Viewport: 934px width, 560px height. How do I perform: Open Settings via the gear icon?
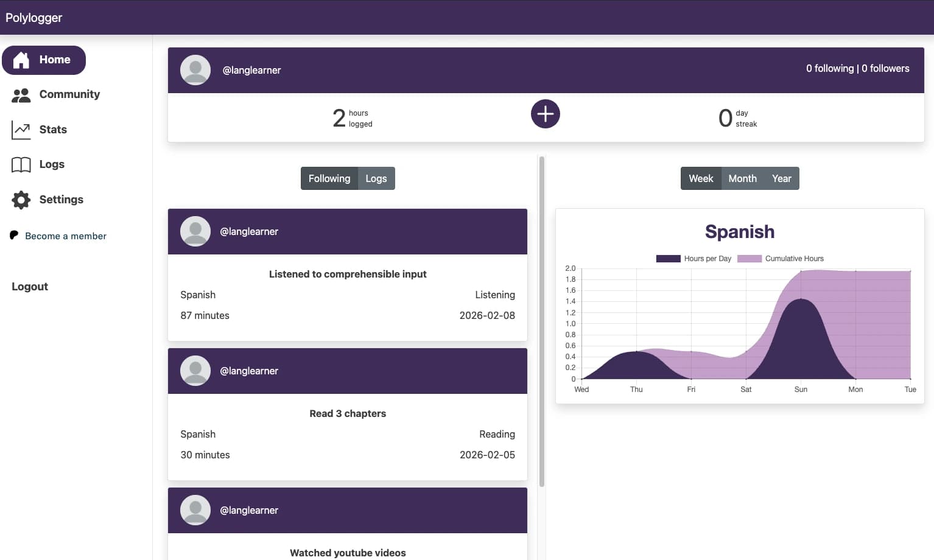(21, 200)
